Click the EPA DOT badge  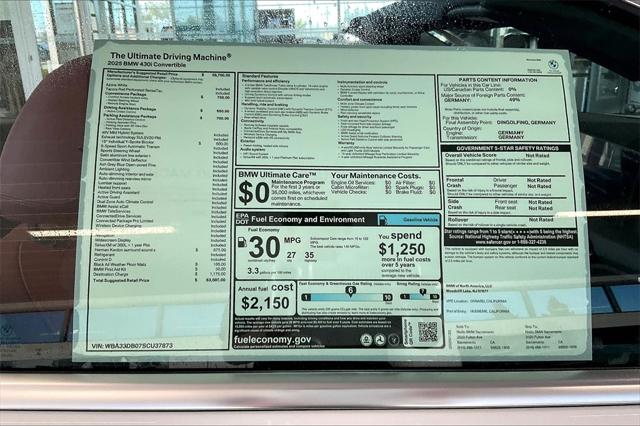(x=242, y=219)
